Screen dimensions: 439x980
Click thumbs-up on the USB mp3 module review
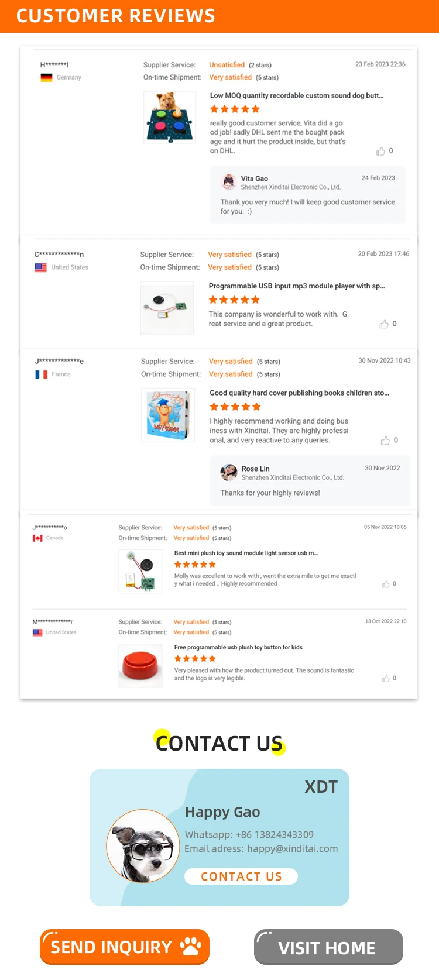(384, 324)
